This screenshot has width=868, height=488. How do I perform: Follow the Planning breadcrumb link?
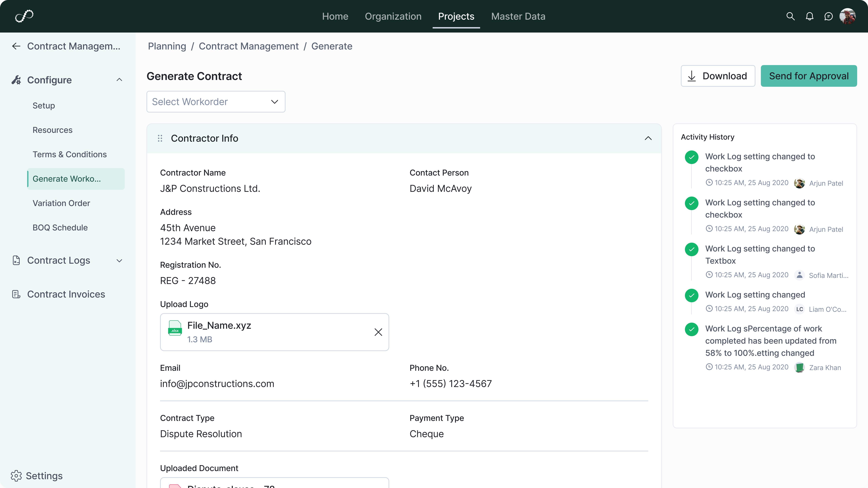pyautogui.click(x=167, y=46)
